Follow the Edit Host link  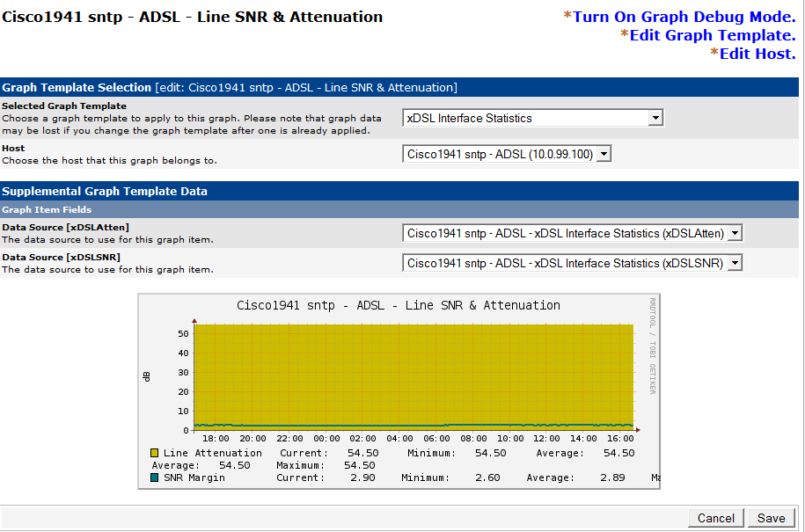757,54
